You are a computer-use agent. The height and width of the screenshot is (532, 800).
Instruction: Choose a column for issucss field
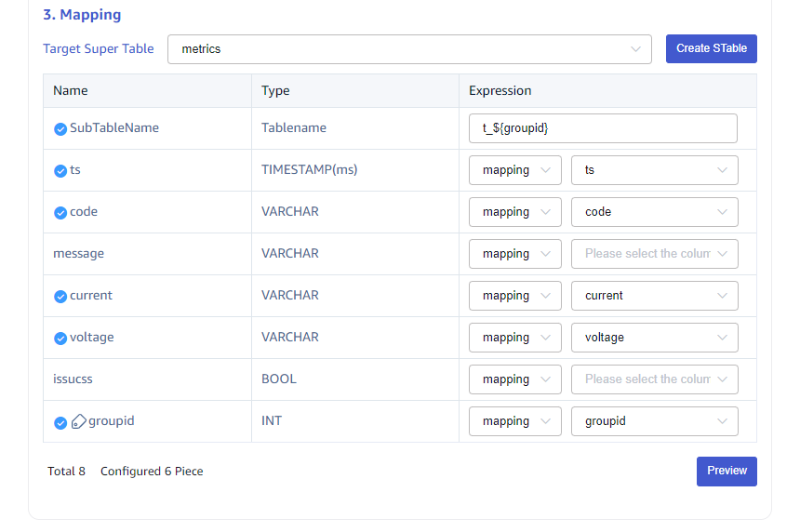pyautogui.click(x=654, y=379)
